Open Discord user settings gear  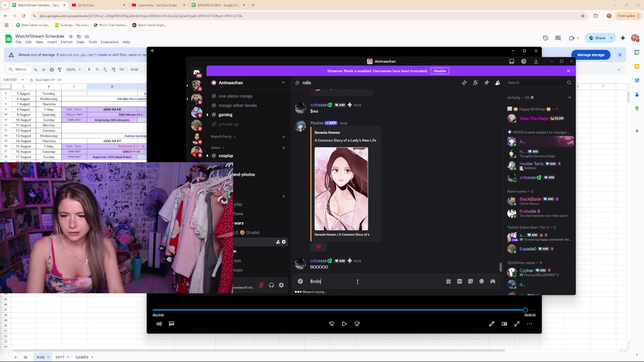[281, 285]
